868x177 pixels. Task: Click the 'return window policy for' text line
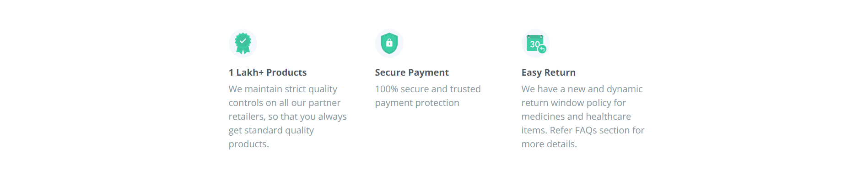click(x=574, y=103)
